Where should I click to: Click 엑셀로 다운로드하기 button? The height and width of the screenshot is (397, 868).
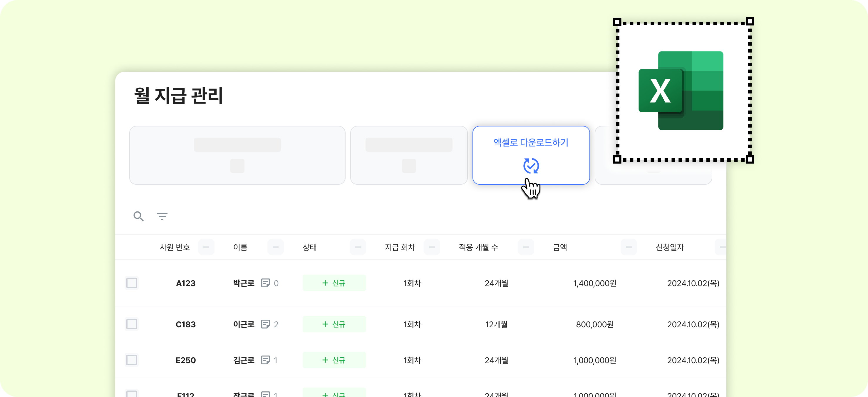click(531, 143)
